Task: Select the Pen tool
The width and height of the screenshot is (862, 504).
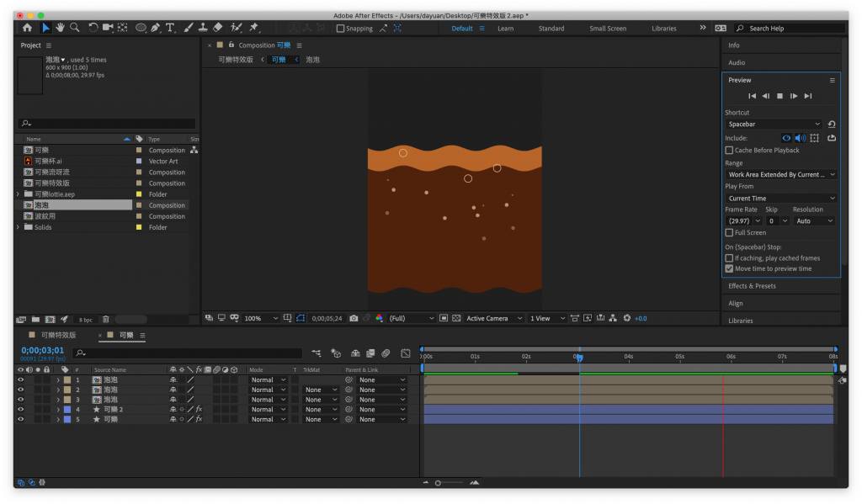Action: pyautogui.click(x=156, y=28)
